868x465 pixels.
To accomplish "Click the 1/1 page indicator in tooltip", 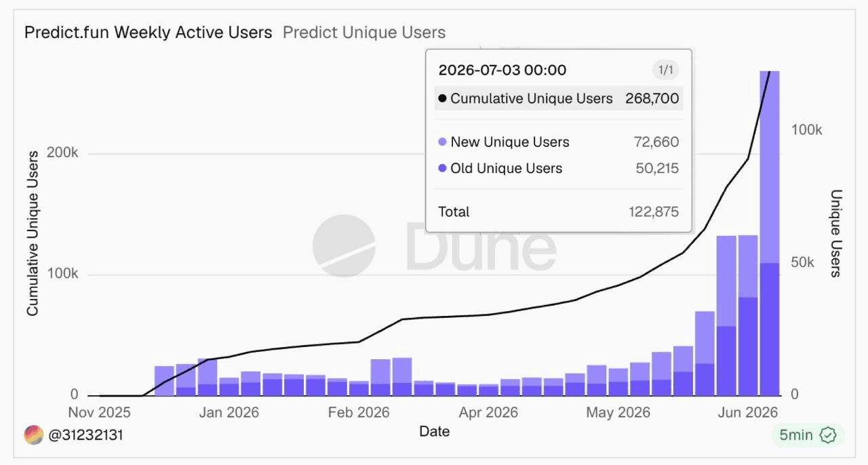I will (665, 70).
